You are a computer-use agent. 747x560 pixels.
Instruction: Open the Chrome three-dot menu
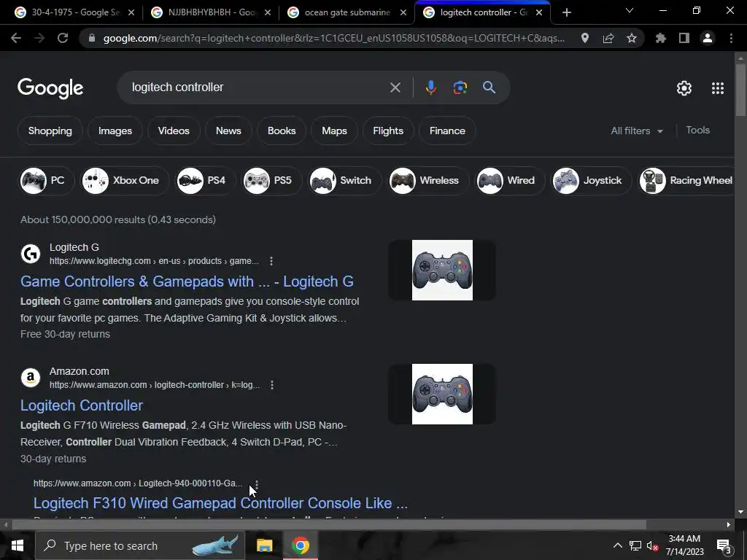[x=731, y=38]
